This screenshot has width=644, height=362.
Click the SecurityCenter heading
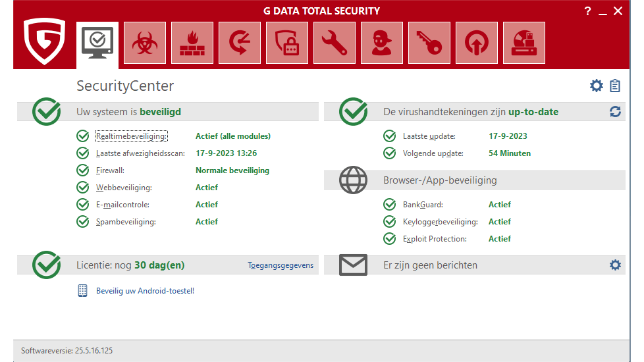click(125, 86)
